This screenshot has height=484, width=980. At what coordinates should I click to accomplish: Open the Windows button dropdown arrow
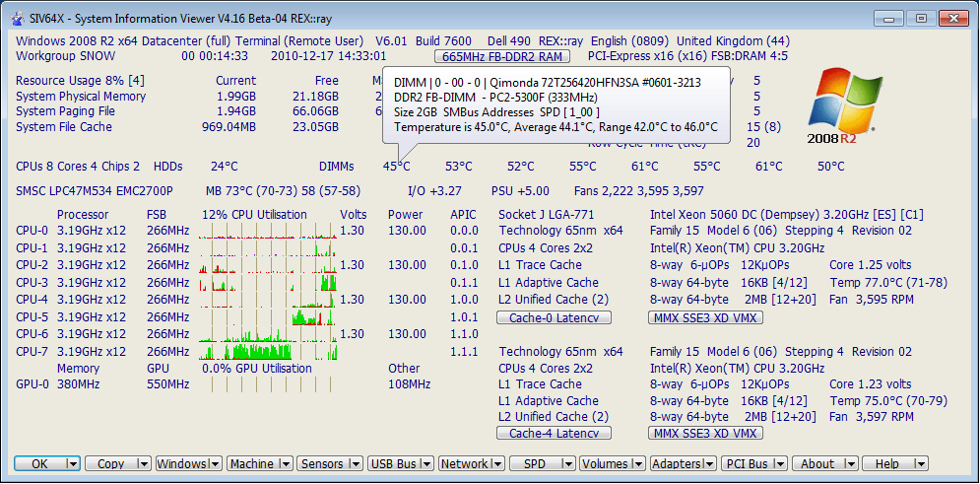(x=214, y=463)
